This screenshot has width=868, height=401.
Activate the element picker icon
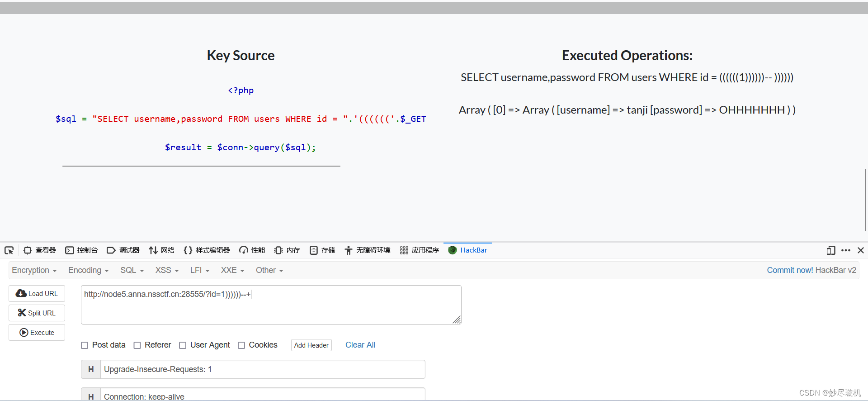[x=9, y=250]
